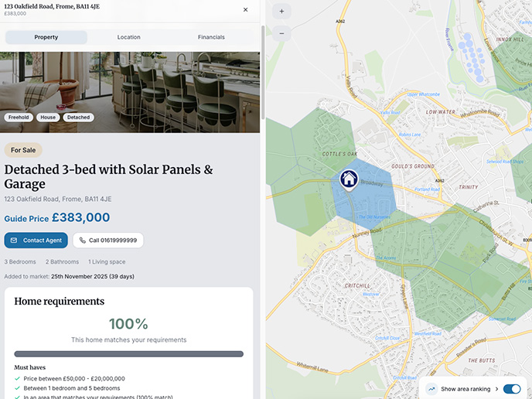Open the Financials tab

point(211,37)
